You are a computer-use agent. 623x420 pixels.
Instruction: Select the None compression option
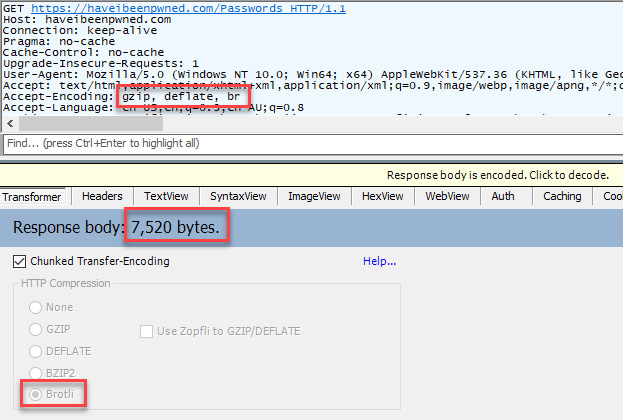click(x=35, y=307)
